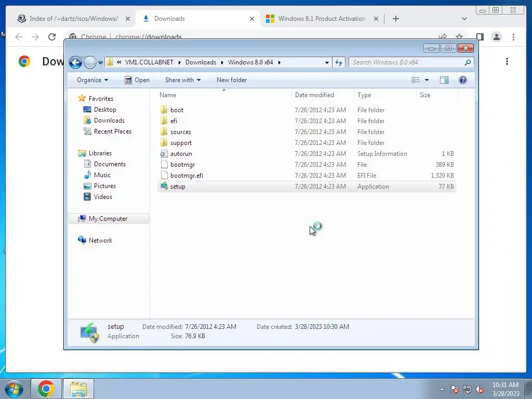Viewport: 532px width, 399px height.
Task: Toggle the preview pane button
Action: click(444, 80)
